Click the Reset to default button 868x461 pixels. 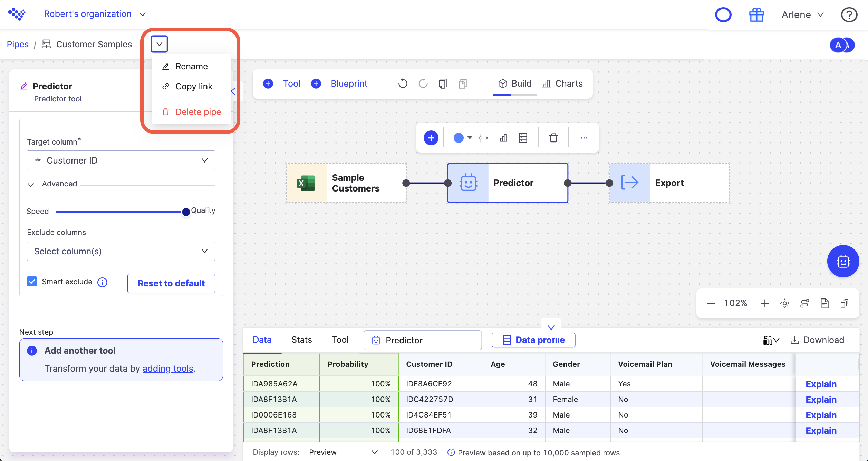[x=171, y=283]
